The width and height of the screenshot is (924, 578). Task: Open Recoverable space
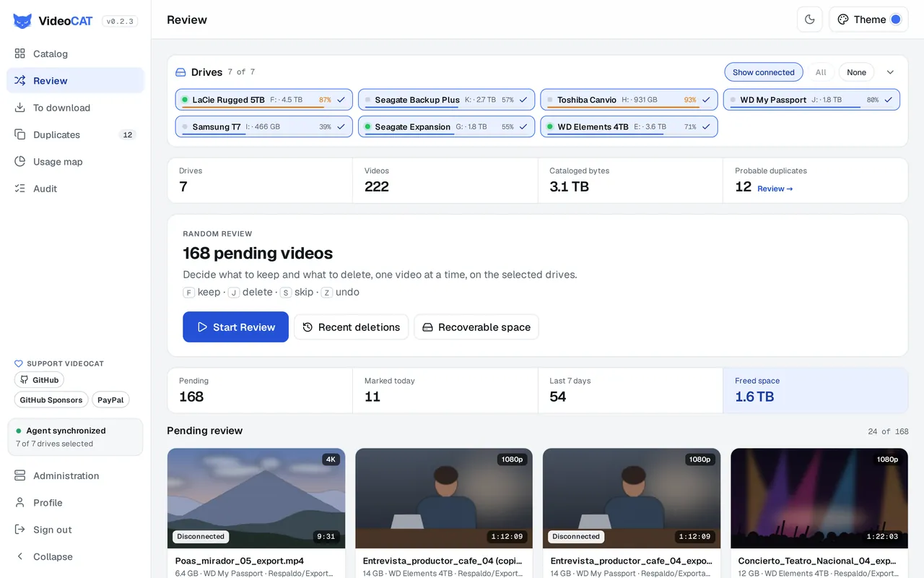click(x=476, y=327)
